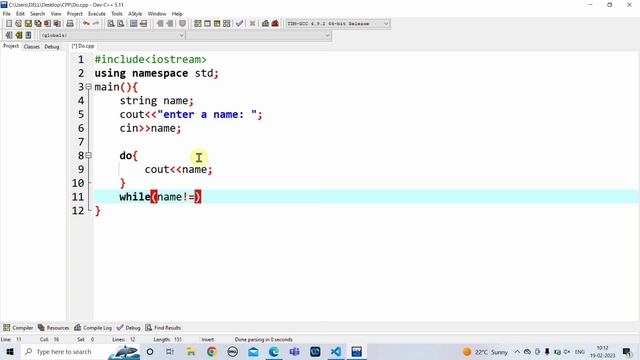Screen dimensions: 640x360
Task: Open the Resources bottom panel tab
Action: click(x=53, y=328)
